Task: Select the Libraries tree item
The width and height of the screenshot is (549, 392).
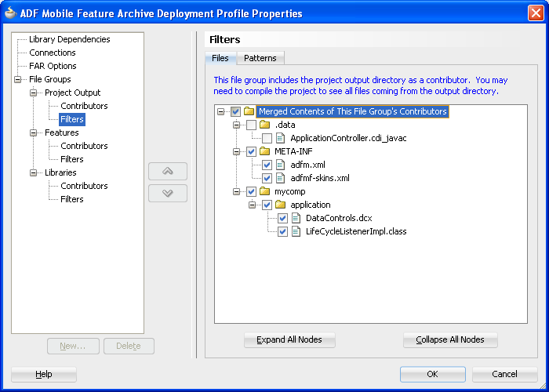Action: 60,172
